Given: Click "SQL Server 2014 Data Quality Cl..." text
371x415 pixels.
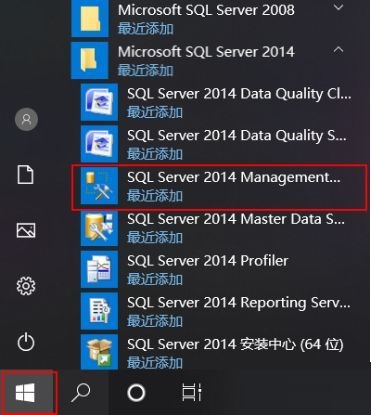Looking at the screenshot, I should (239, 94).
